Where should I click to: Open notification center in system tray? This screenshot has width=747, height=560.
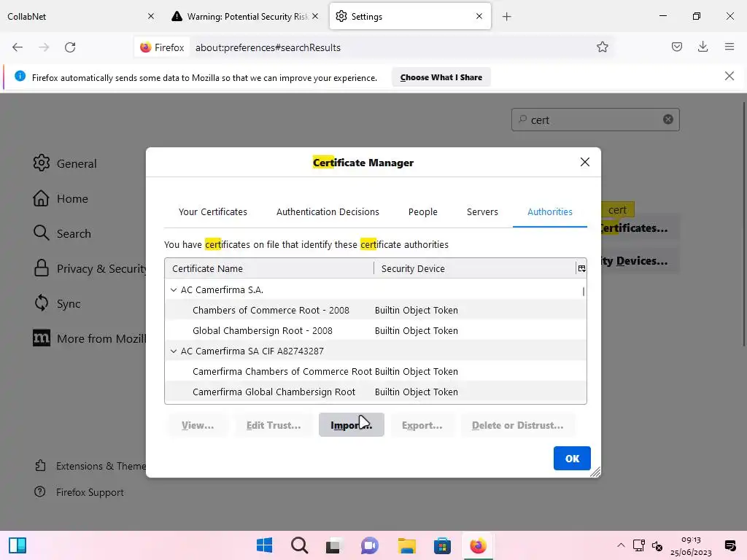(x=729, y=545)
